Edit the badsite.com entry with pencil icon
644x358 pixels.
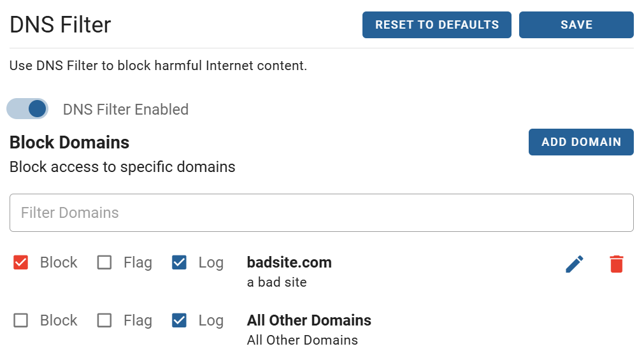point(575,264)
